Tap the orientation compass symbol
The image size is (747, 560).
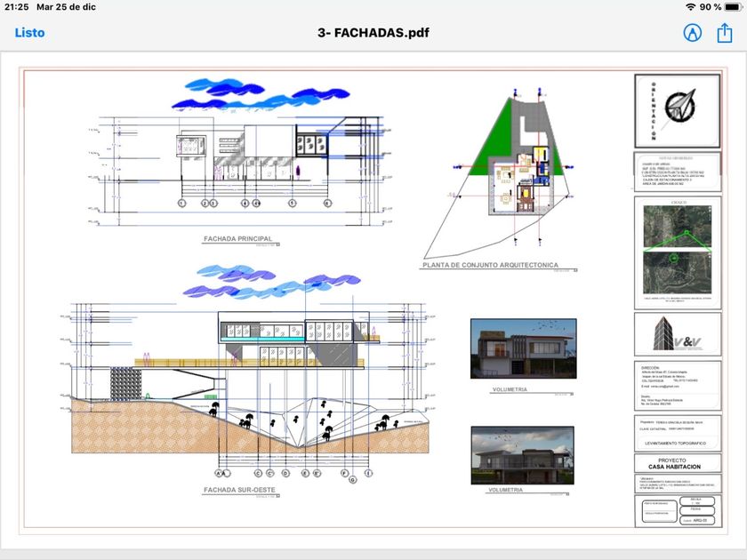(679, 106)
